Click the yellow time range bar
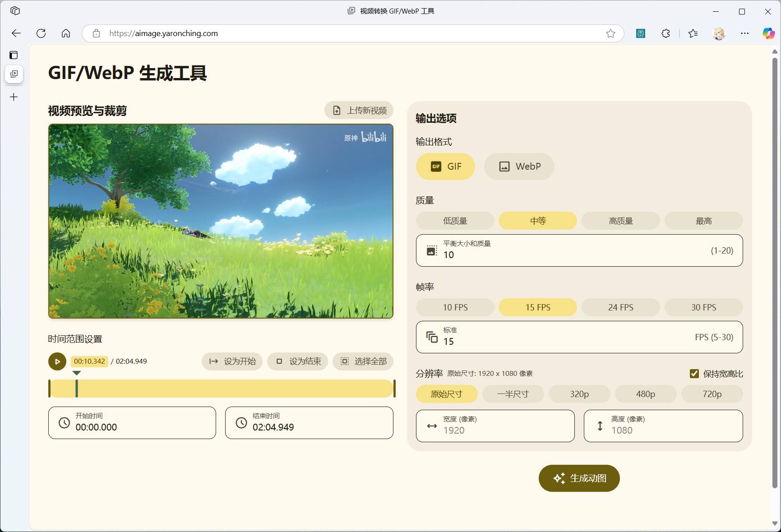 221,389
